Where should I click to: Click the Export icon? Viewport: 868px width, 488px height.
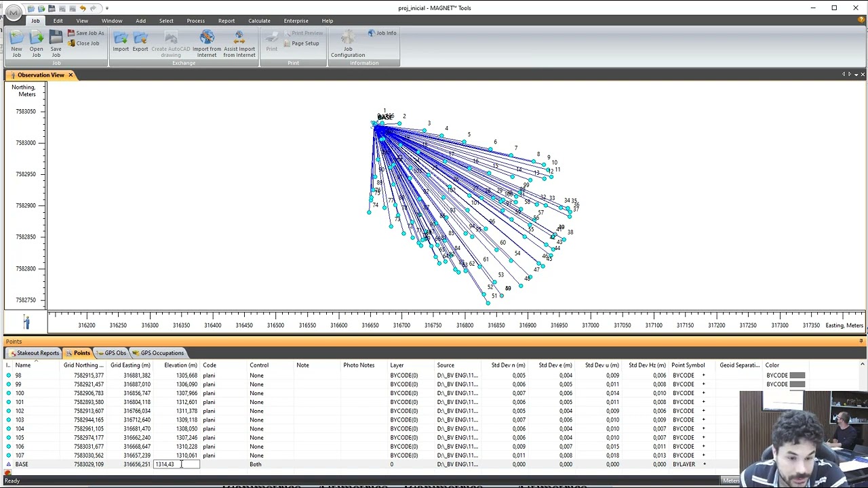coord(140,42)
